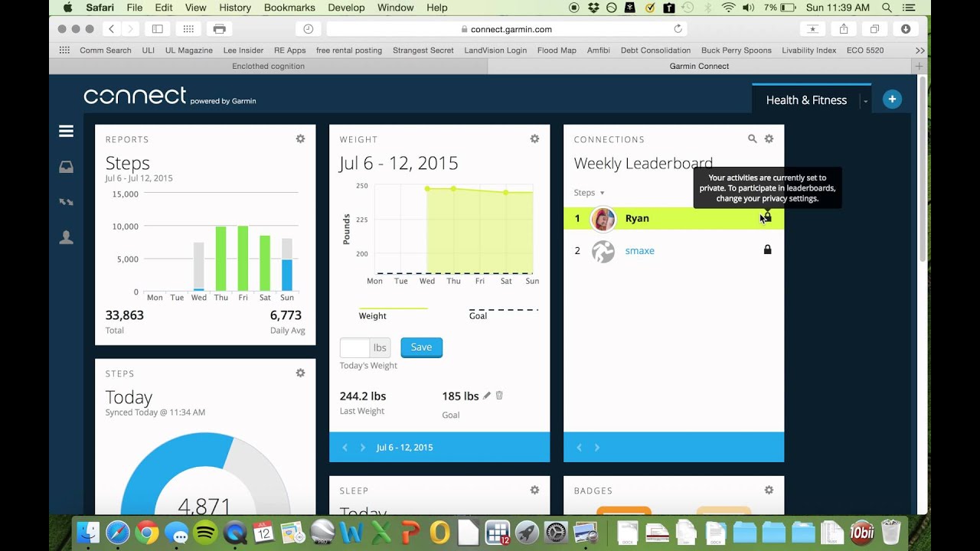The height and width of the screenshot is (551, 980).
Task: Click the Friday bar in the Steps chart
Action: click(243, 259)
